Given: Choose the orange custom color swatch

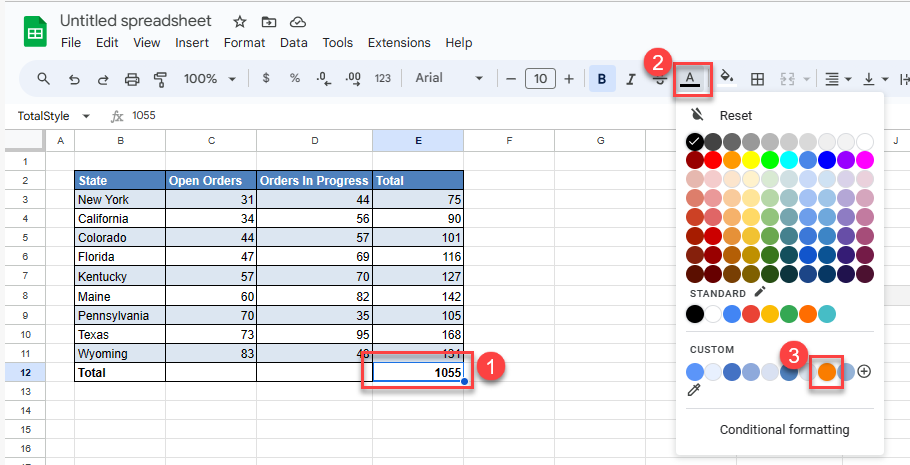Looking at the screenshot, I should pos(826,371).
